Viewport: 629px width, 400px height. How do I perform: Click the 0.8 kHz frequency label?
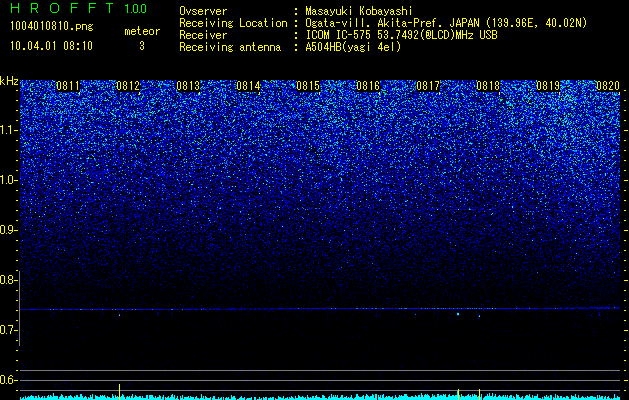8,280
